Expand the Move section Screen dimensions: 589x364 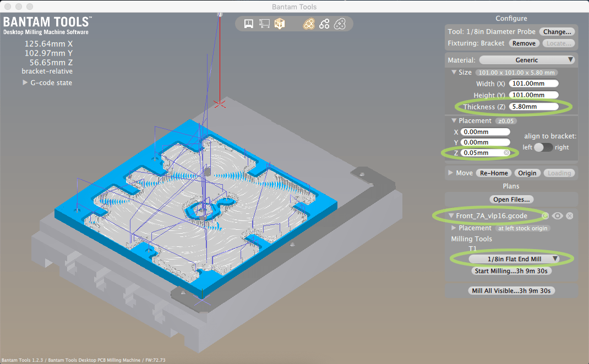[x=451, y=173]
